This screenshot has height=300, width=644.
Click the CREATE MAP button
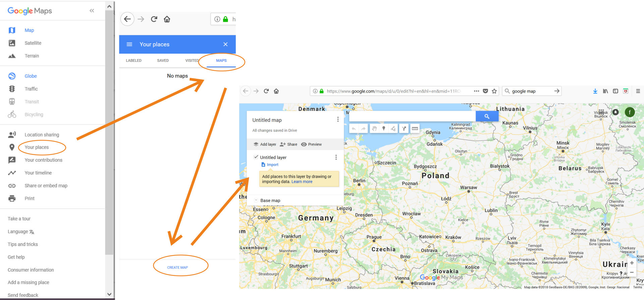(x=177, y=267)
